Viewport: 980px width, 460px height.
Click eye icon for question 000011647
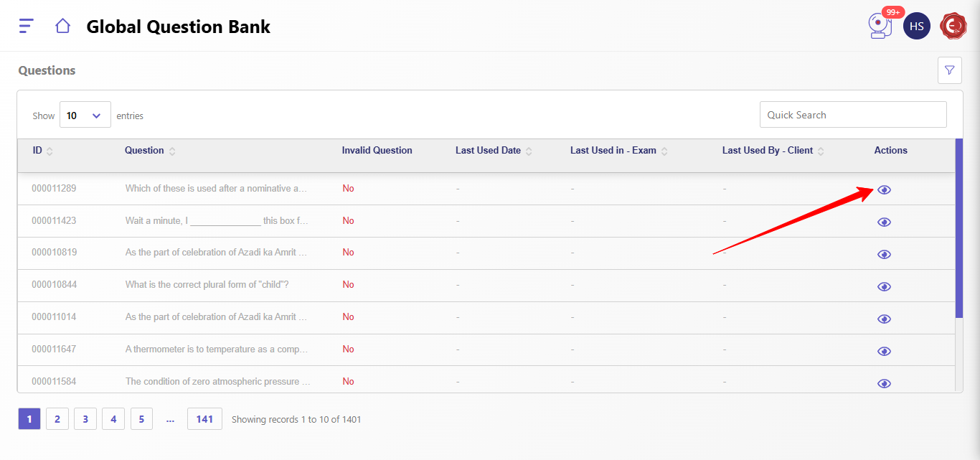coord(884,352)
